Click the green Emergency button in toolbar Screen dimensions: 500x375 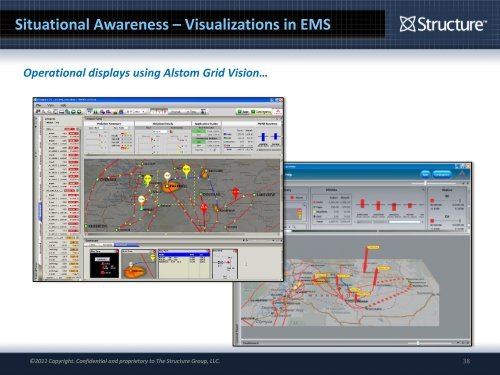(261, 112)
